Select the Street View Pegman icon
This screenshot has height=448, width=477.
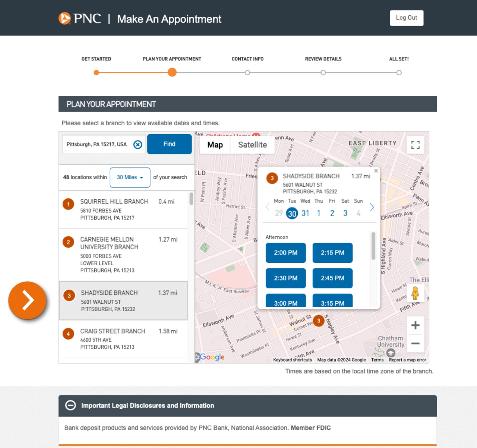(x=415, y=293)
